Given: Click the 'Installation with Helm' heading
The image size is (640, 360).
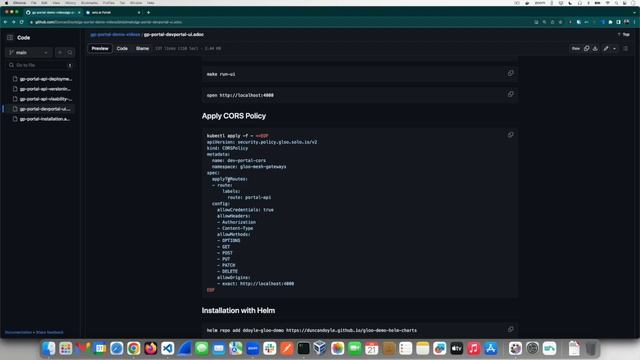Looking at the screenshot, I should [x=238, y=311].
